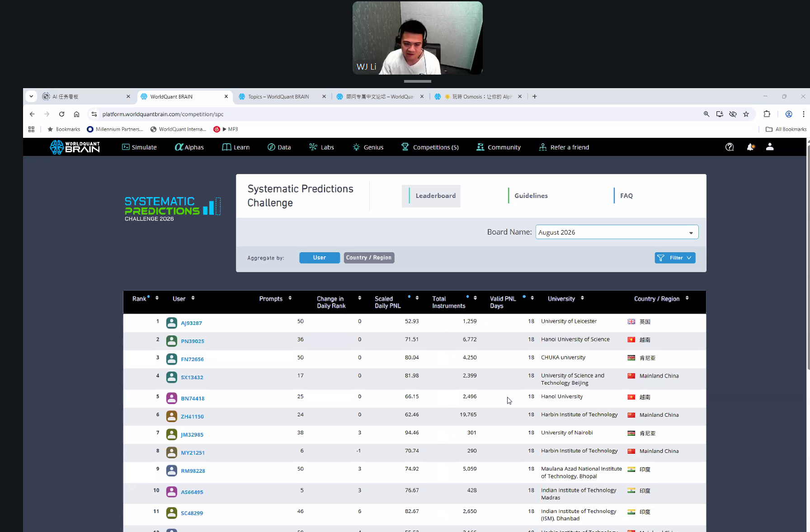Image resolution: width=810 pixels, height=532 pixels.
Task: Open the Competitions (5) menu
Action: [430, 147]
